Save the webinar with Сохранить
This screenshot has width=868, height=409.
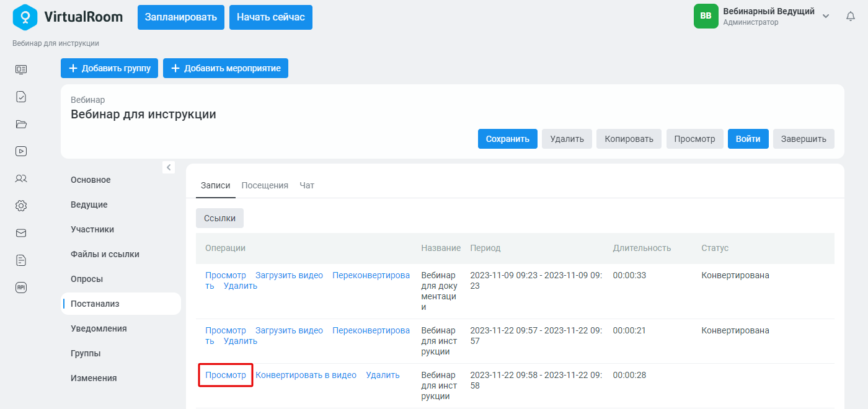pos(508,139)
